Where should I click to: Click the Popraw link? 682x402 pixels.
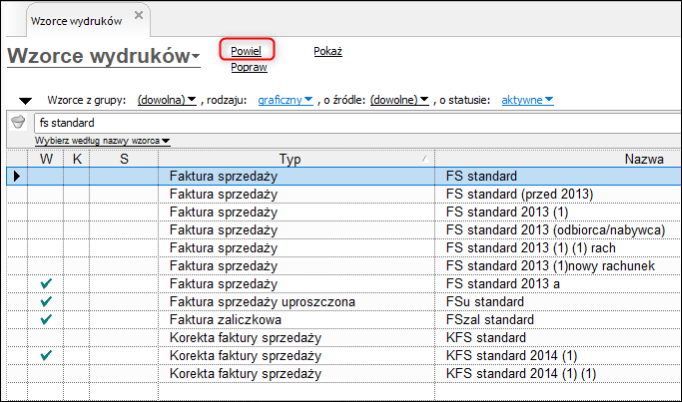[249, 67]
